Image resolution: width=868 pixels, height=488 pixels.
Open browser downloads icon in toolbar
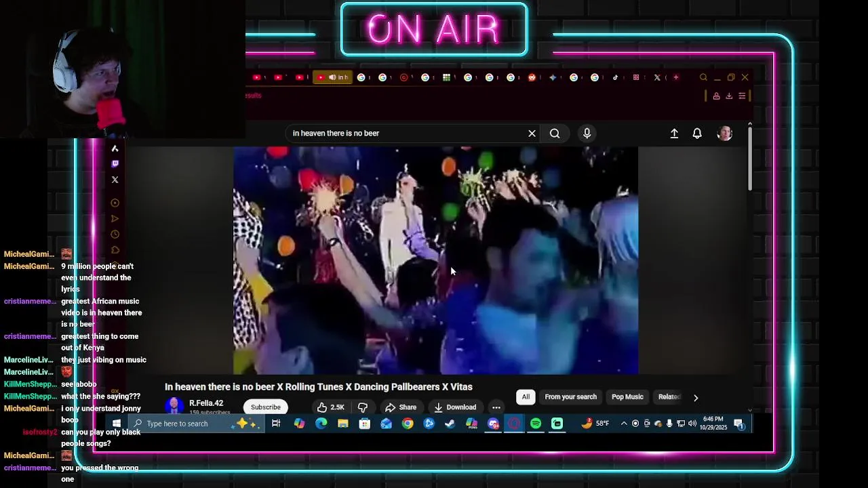(729, 96)
